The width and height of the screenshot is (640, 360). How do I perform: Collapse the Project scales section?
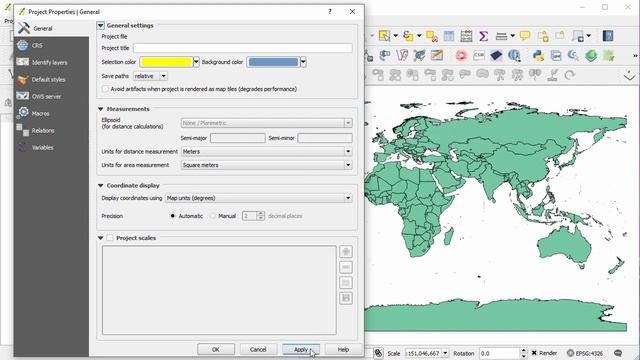click(x=100, y=238)
